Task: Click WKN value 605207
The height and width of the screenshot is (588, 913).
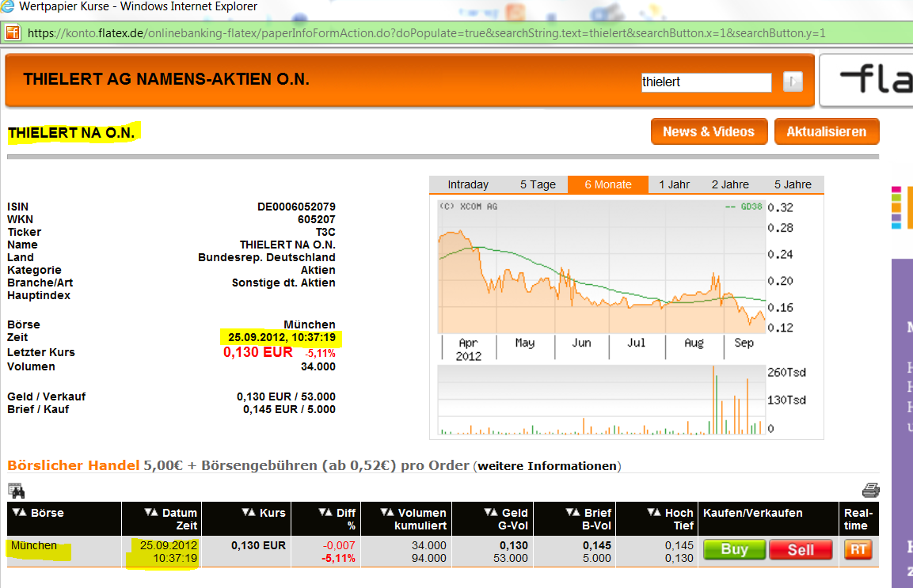Action: [316, 219]
